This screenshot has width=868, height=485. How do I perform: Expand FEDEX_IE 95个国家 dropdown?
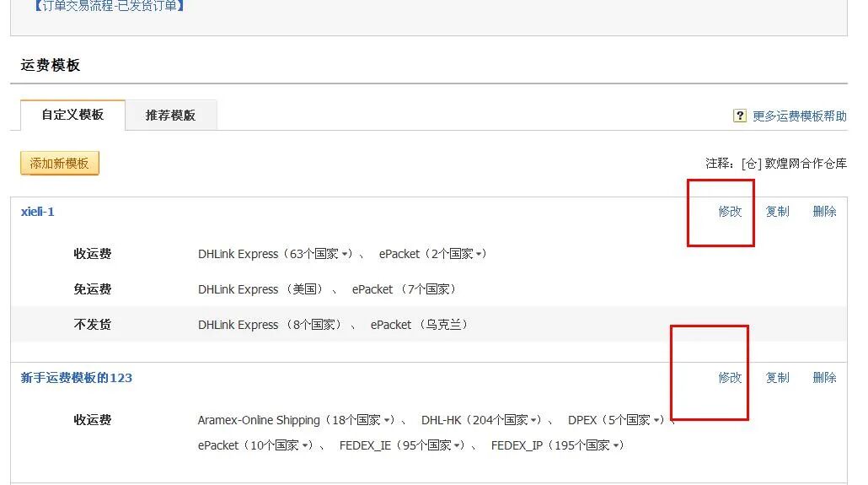[457, 445]
